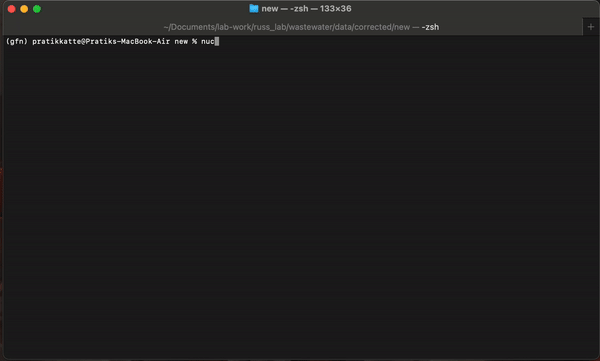Minimize the Terminal window with the yellow button
This screenshot has width=600, height=361.
(x=24, y=9)
